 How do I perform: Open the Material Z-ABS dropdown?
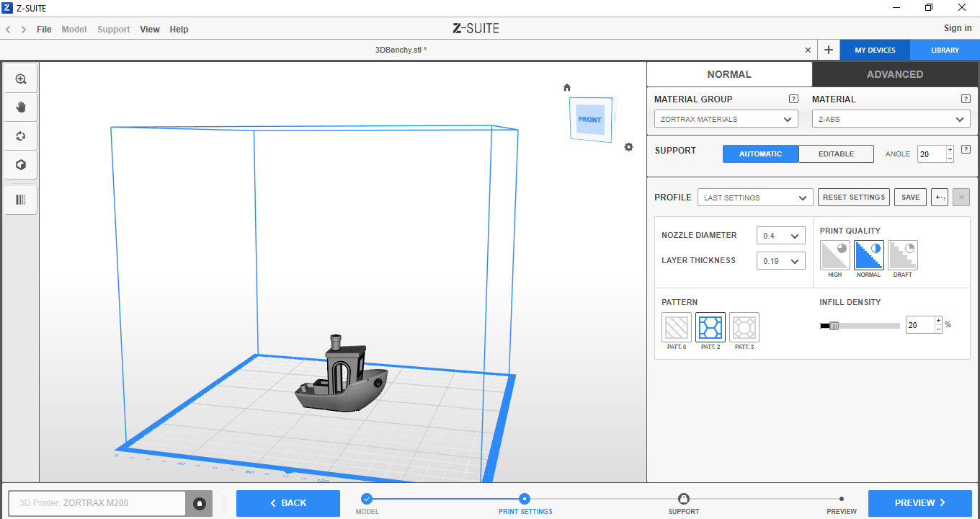(891, 119)
